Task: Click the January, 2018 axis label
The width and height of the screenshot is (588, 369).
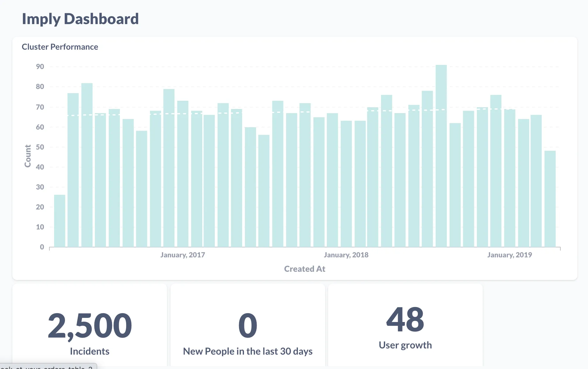Action: (x=346, y=255)
